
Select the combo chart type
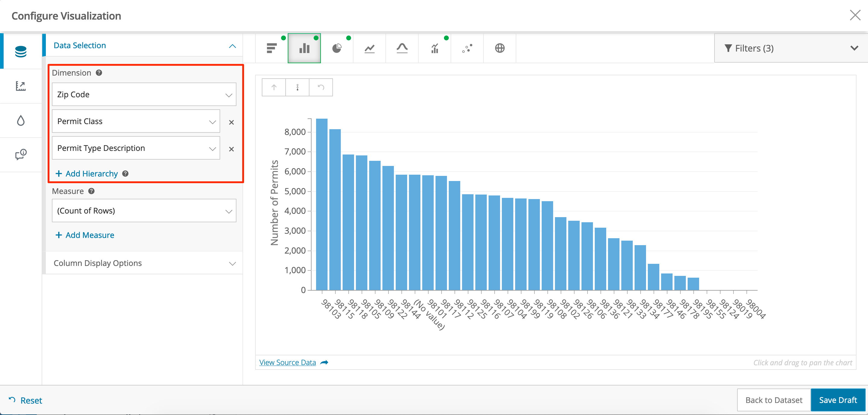coord(434,48)
